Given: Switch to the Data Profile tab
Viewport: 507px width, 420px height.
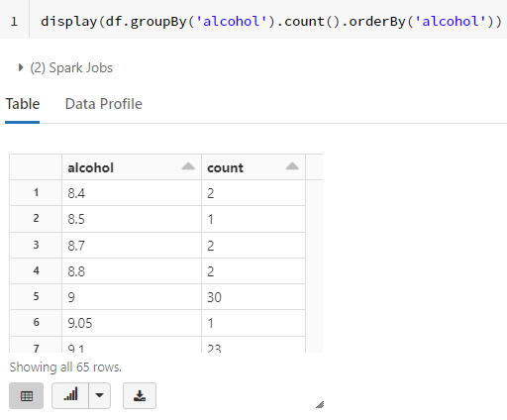Looking at the screenshot, I should click(x=104, y=104).
